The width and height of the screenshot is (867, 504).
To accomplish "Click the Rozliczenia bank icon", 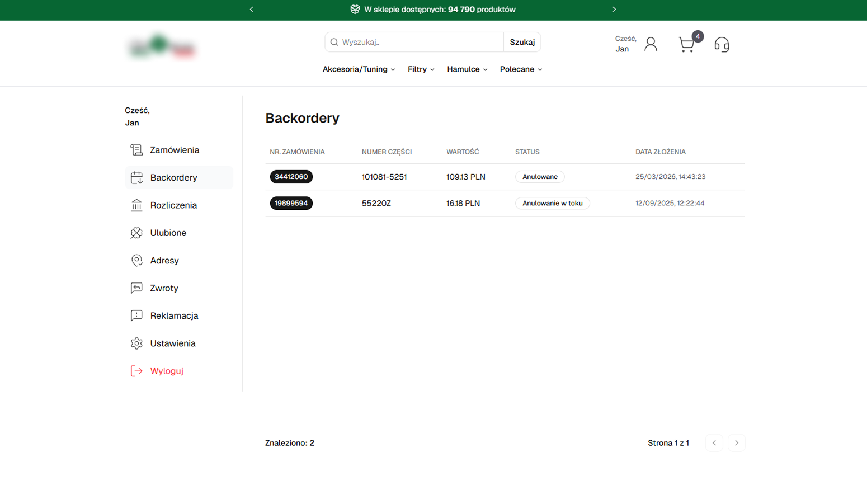I will (136, 205).
